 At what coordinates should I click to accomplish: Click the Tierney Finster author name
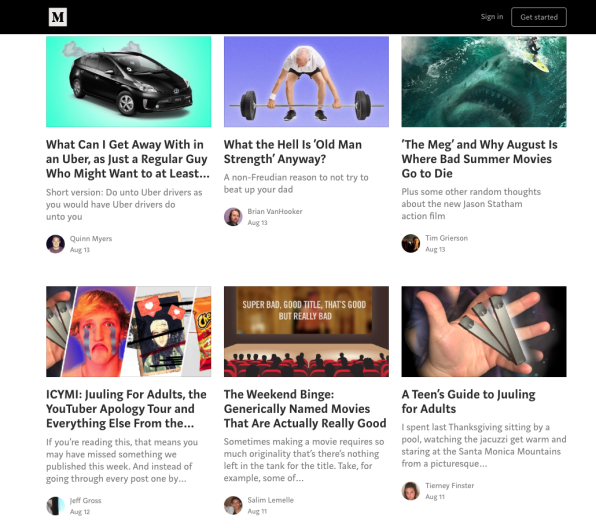pyautogui.click(x=450, y=485)
